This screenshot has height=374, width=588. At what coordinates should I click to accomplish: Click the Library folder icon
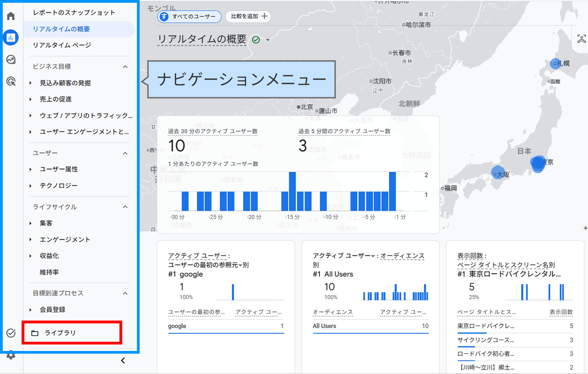point(35,333)
